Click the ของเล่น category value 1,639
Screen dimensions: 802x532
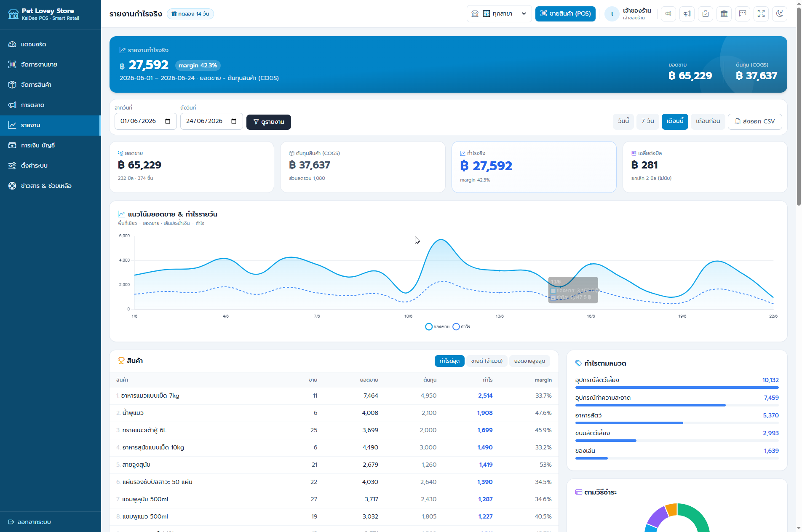(x=771, y=451)
